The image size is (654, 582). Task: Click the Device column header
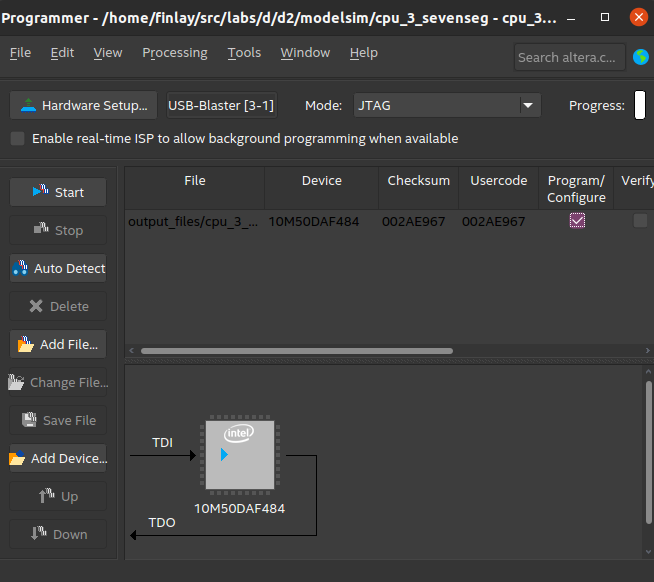point(322,188)
